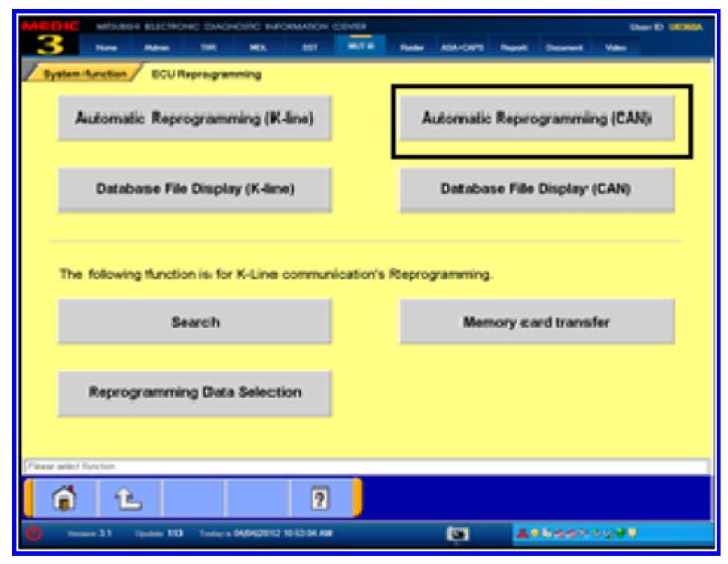Screen dimensions: 728x564
Task: Open Database File Display (CAN)
Action: tap(537, 189)
